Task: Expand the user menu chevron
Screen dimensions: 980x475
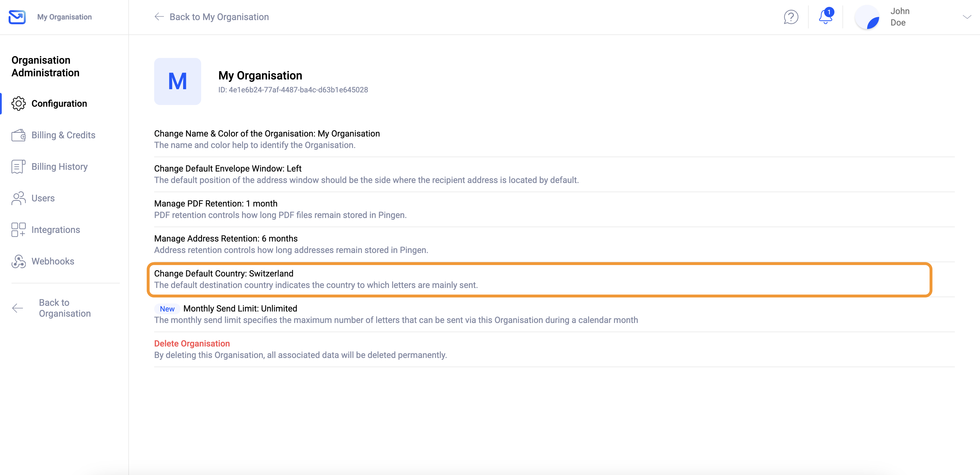Action: [x=967, y=17]
